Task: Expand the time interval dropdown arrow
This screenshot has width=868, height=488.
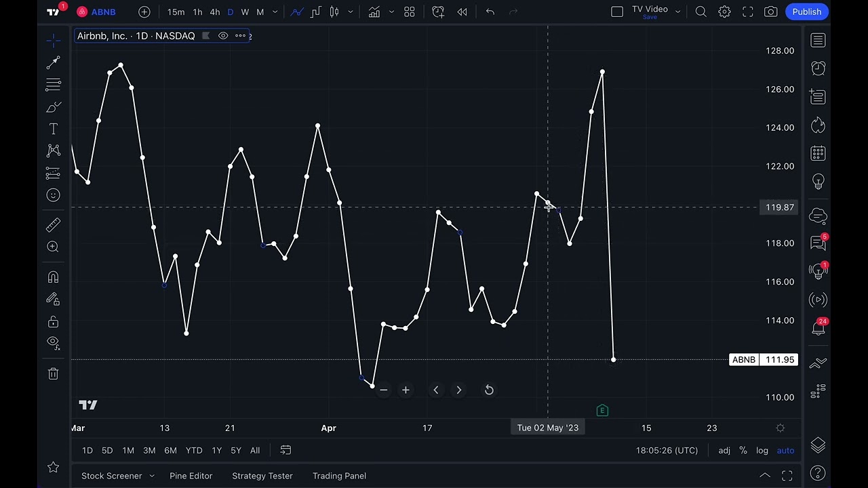Action: point(275,12)
